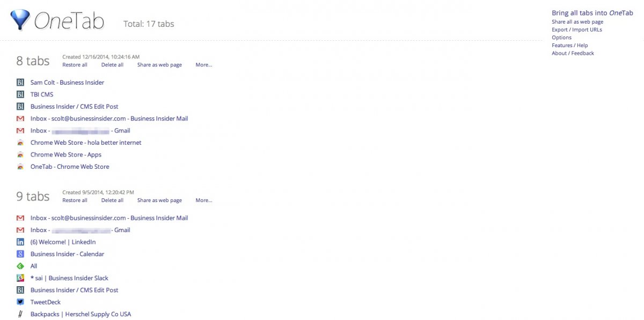Click Bring all tabs into OneTab
644x320 pixels.
click(x=592, y=13)
